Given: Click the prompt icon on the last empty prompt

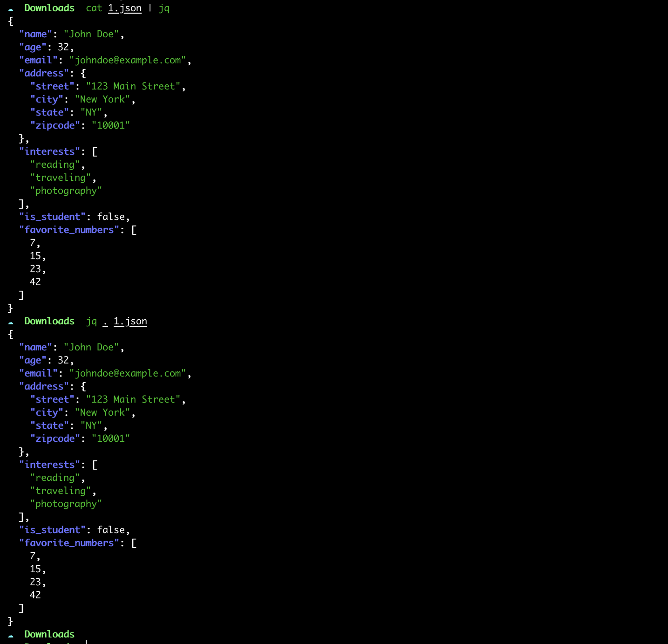Looking at the screenshot, I should [x=11, y=635].
